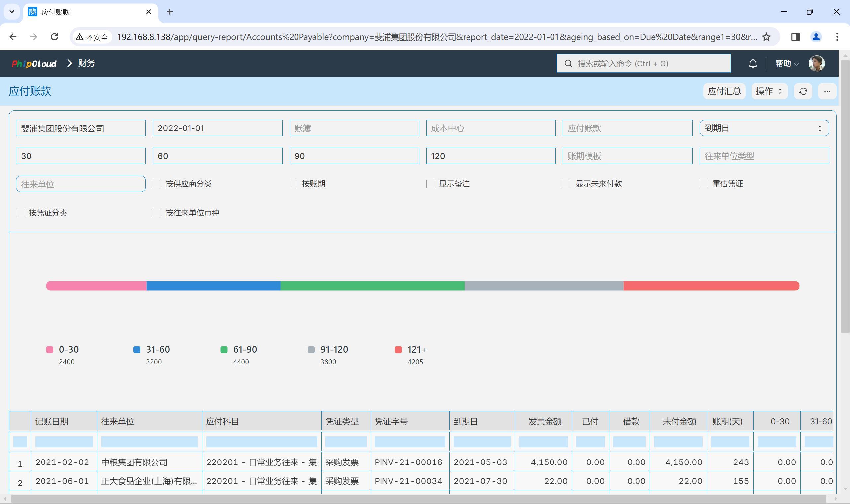
Task: Open the notifications bell
Action: [x=753, y=63]
